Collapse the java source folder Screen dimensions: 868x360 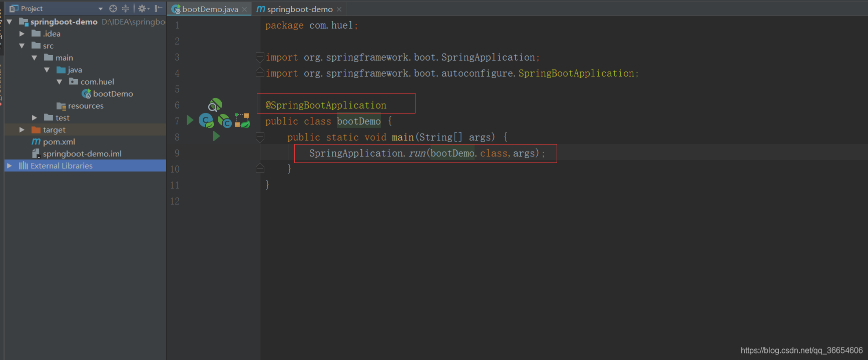[x=47, y=69]
